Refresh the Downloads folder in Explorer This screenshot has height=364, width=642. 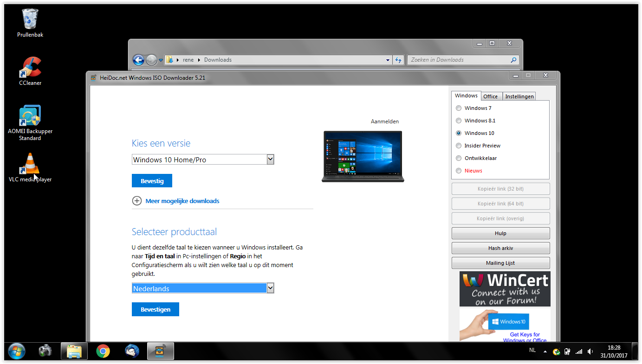coord(398,60)
